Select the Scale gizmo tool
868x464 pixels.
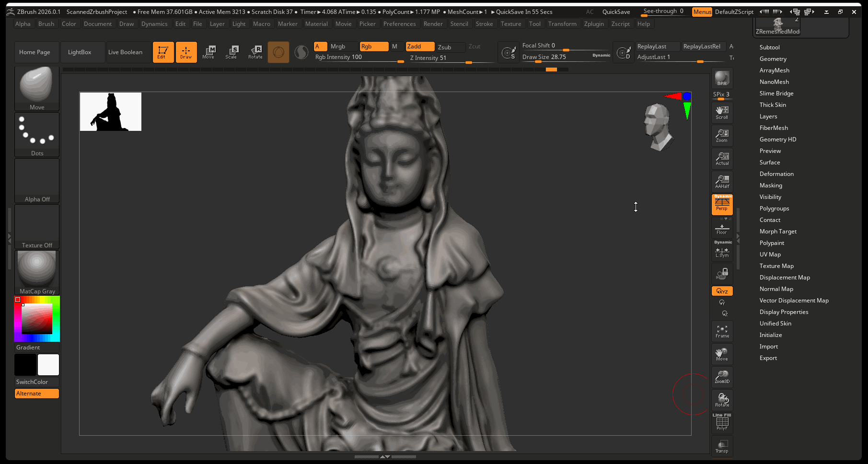point(231,52)
